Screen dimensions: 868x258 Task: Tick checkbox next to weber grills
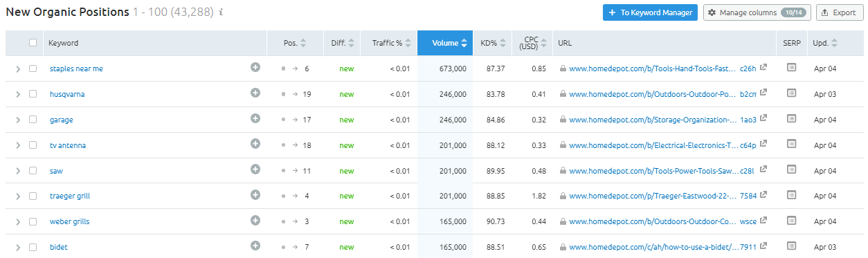pyautogui.click(x=33, y=221)
